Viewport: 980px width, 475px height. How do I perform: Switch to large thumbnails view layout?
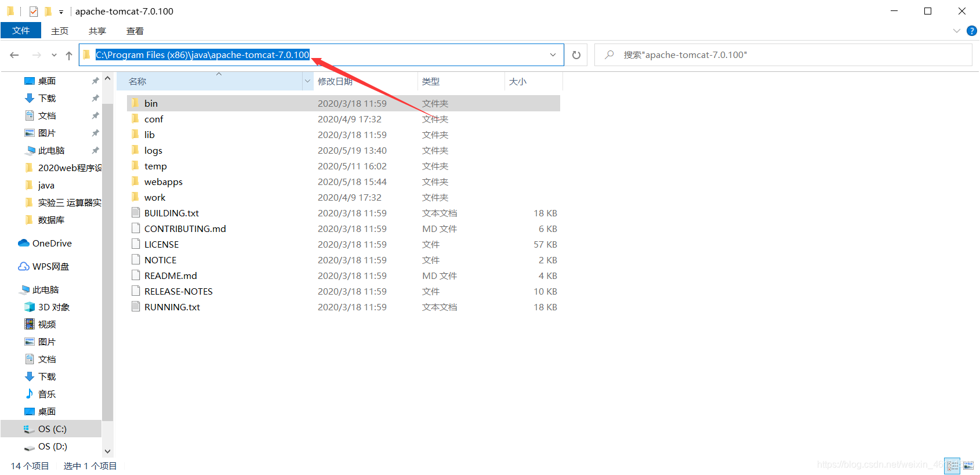(968, 466)
